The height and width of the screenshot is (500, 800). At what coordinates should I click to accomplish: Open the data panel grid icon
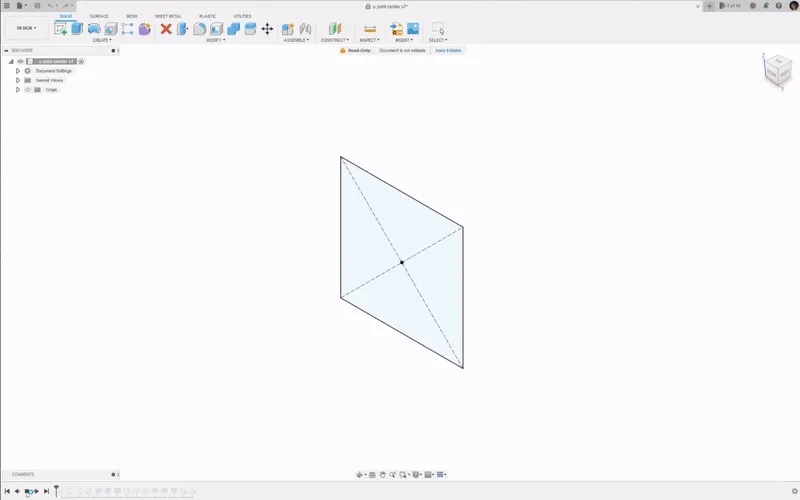click(x=7, y=6)
